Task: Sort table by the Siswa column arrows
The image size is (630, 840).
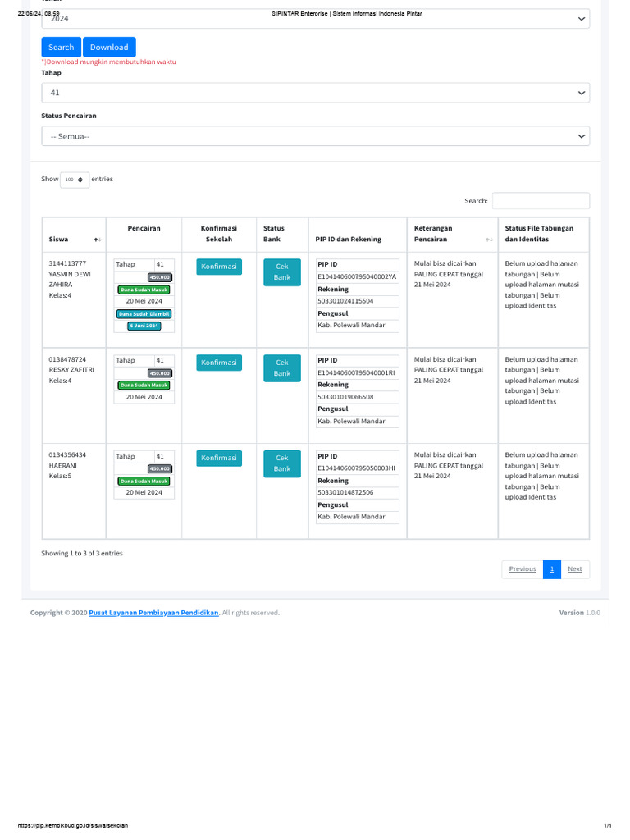Action: (97, 240)
